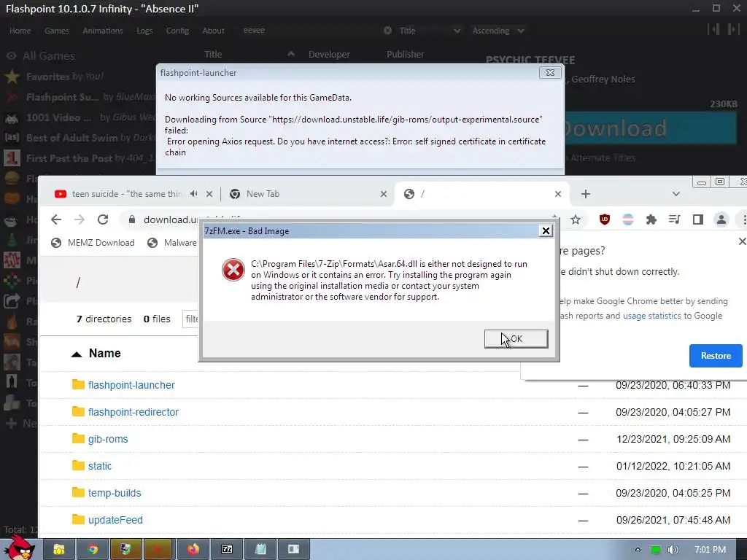Bookmark this page with the star icon

click(576, 219)
